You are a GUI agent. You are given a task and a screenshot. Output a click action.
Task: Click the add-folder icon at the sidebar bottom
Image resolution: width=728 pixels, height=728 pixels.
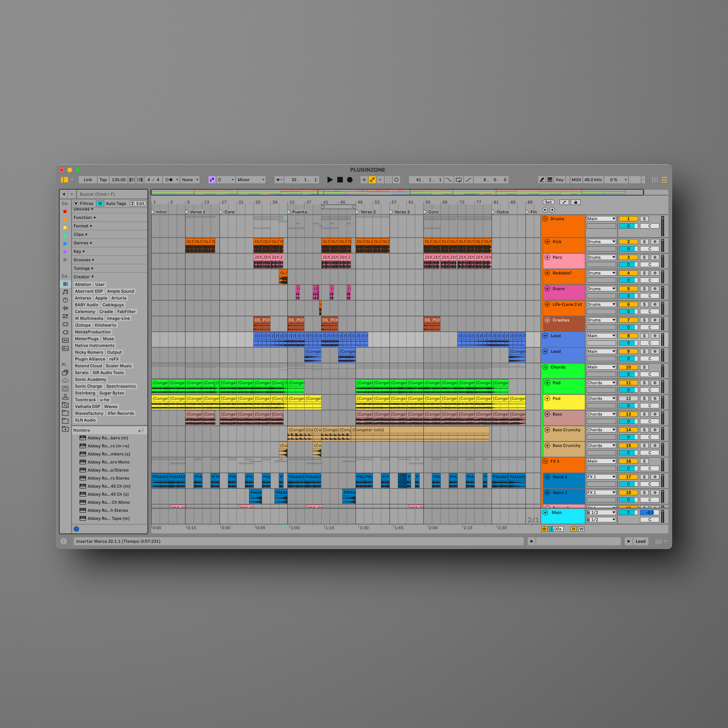tap(65, 429)
